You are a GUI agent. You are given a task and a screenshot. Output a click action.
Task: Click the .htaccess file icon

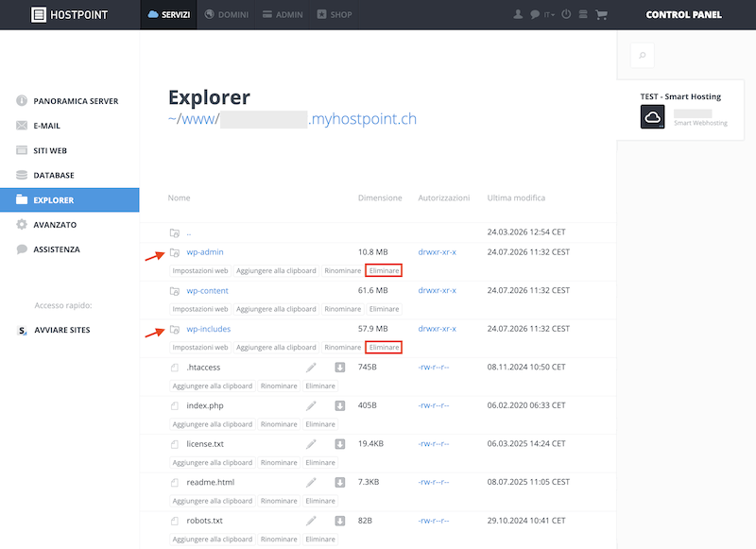point(175,368)
